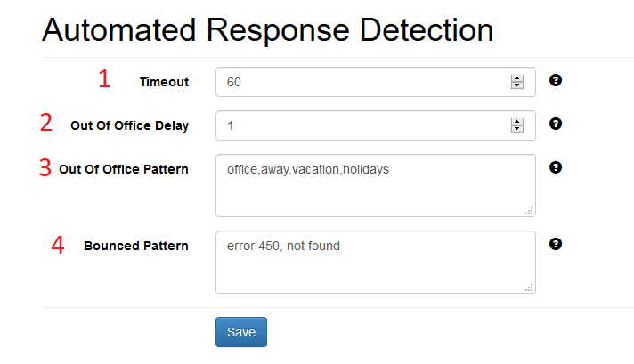634x364 pixels.
Task: Select the Out Of Office Pattern textarea
Action: (376, 185)
